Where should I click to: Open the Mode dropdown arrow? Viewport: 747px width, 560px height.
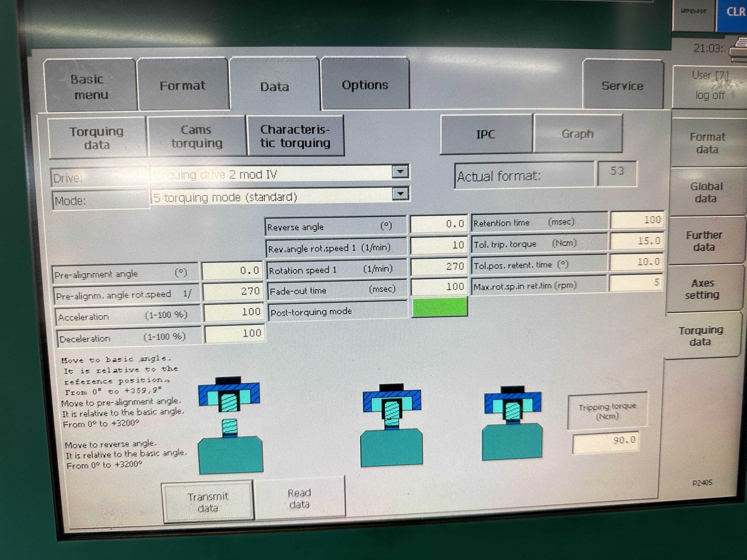[401, 194]
